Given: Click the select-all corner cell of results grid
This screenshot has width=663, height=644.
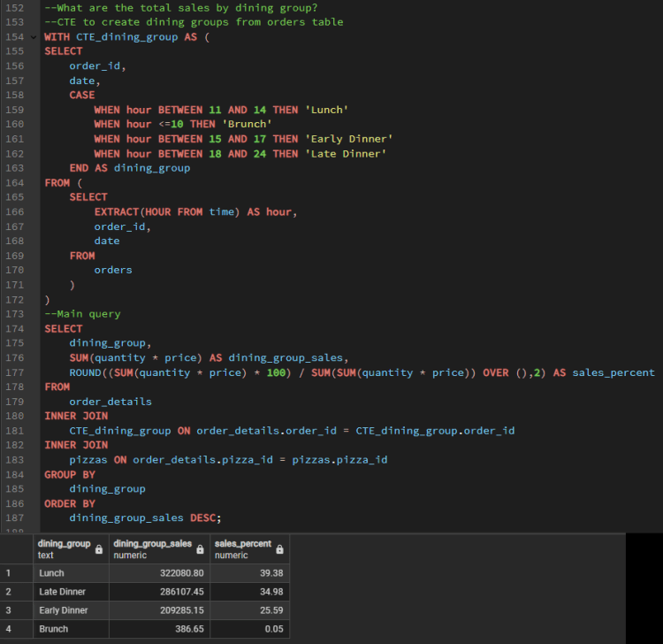Looking at the screenshot, I should [x=15, y=549].
